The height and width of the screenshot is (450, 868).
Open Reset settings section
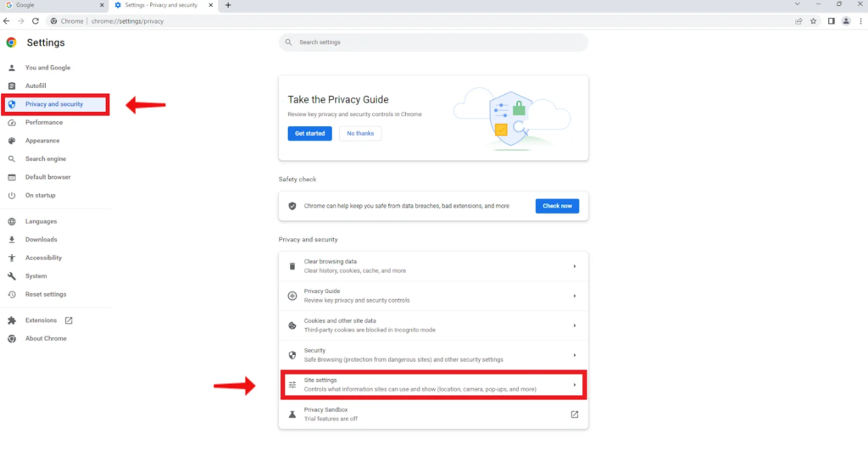[x=46, y=294]
